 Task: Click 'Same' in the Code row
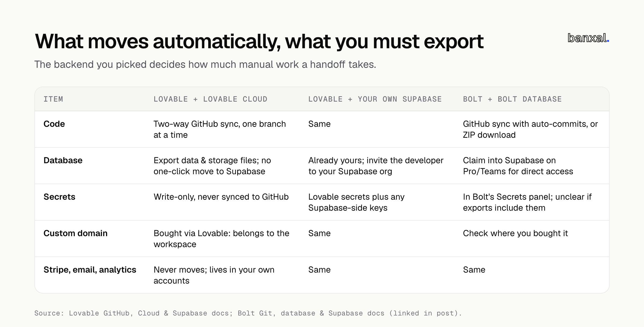tap(319, 124)
